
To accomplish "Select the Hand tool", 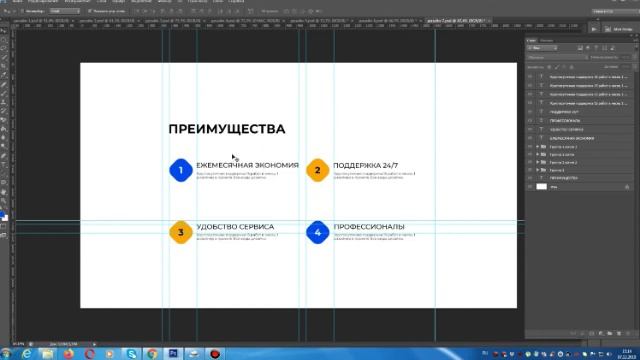I will tap(4, 192).
